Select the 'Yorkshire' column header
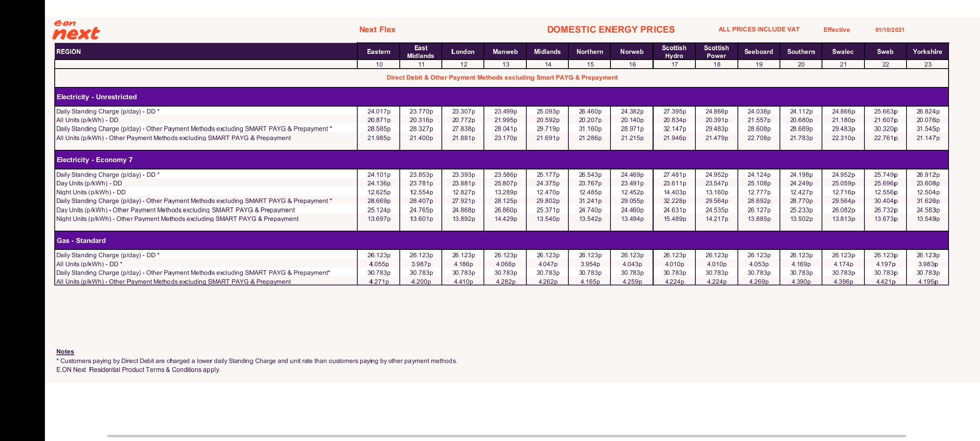Viewport: 980px width, 441px height. pyautogui.click(x=927, y=51)
